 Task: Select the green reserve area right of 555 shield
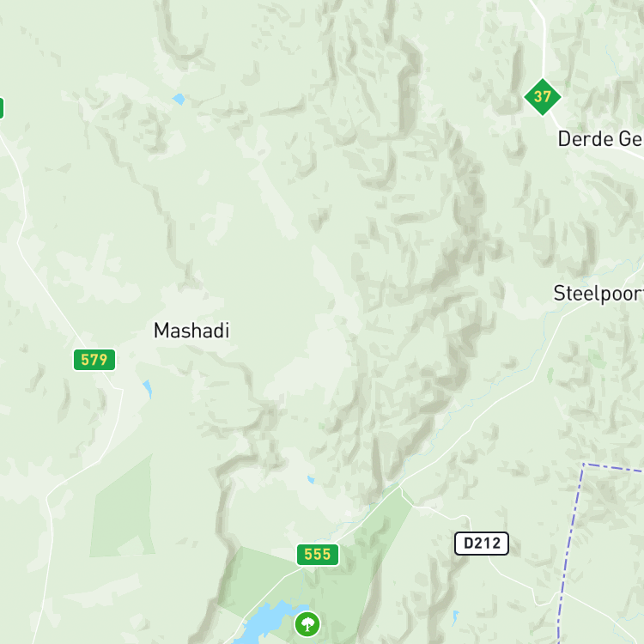click(369, 546)
